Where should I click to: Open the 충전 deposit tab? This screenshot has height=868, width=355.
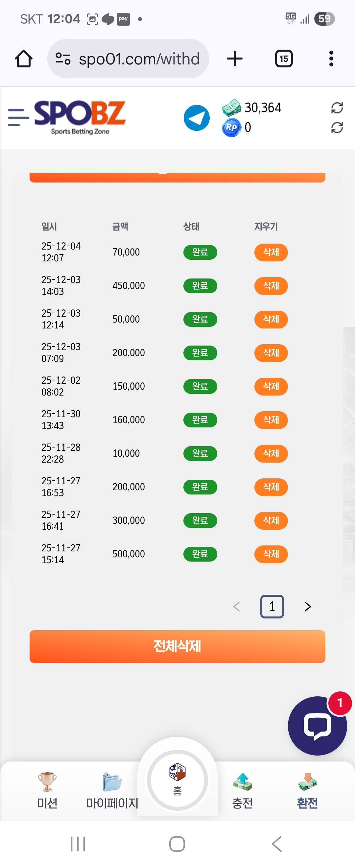[x=242, y=790]
